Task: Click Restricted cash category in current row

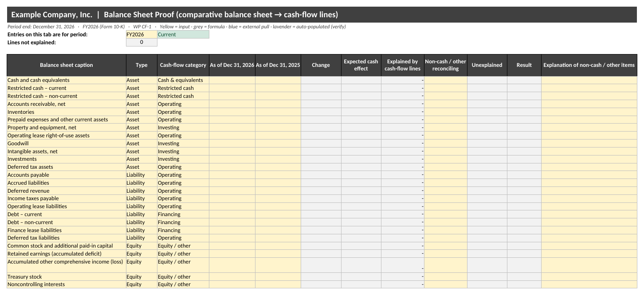Action: pyautogui.click(x=183, y=88)
